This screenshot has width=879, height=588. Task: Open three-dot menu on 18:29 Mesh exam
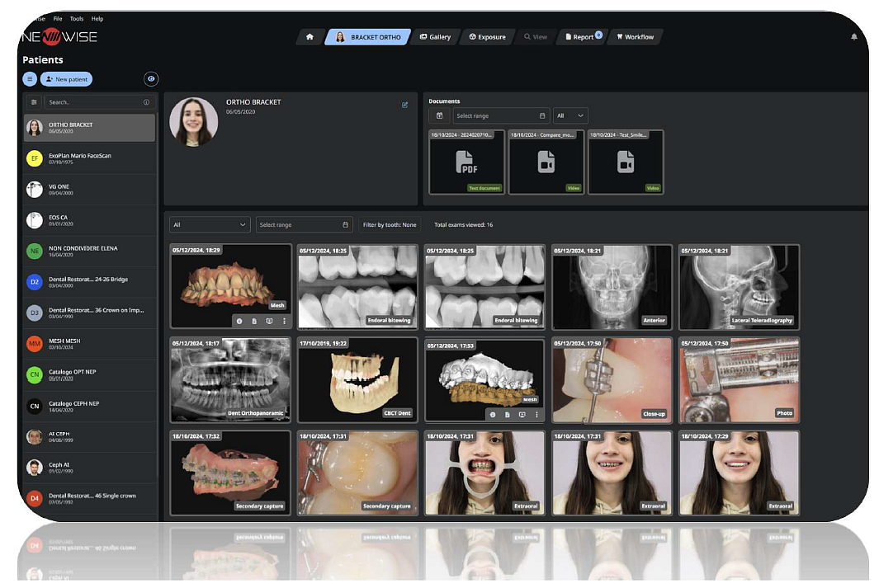284,321
